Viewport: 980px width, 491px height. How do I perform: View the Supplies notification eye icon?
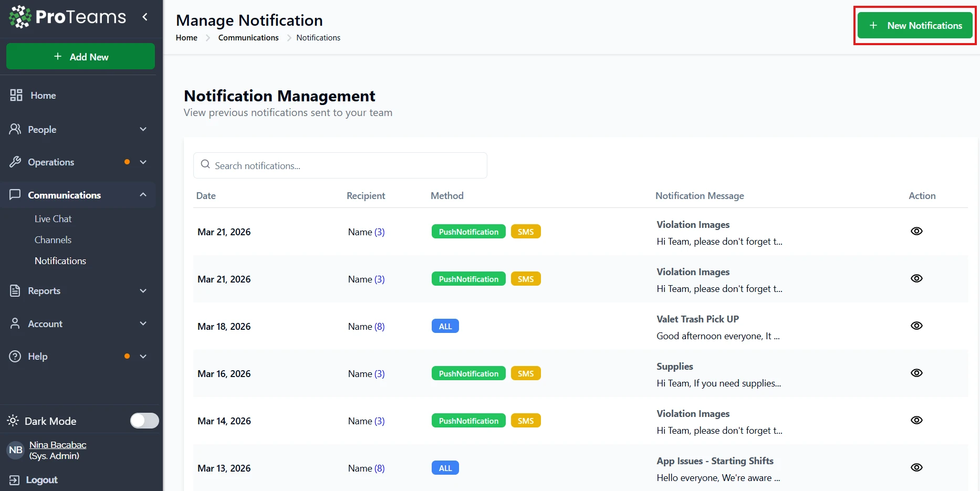point(916,373)
